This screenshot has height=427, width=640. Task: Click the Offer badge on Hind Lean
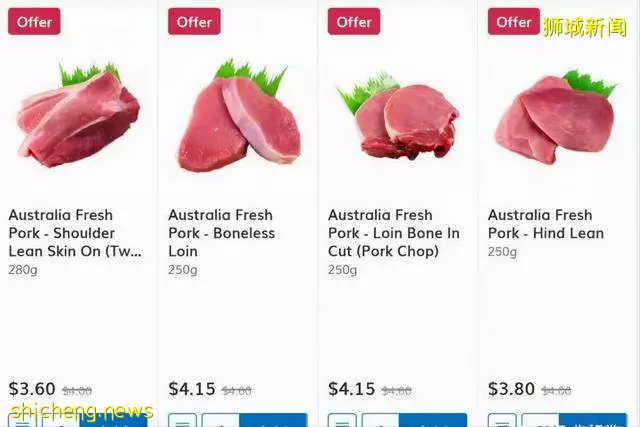pyautogui.click(x=514, y=22)
